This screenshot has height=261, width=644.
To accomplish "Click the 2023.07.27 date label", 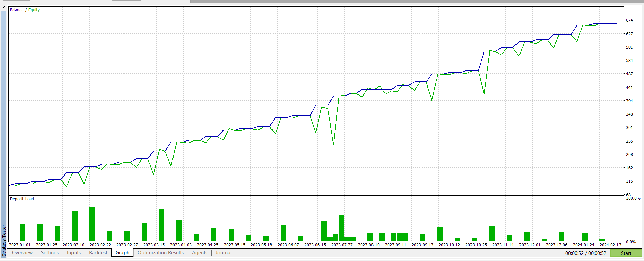I will coord(342,245).
